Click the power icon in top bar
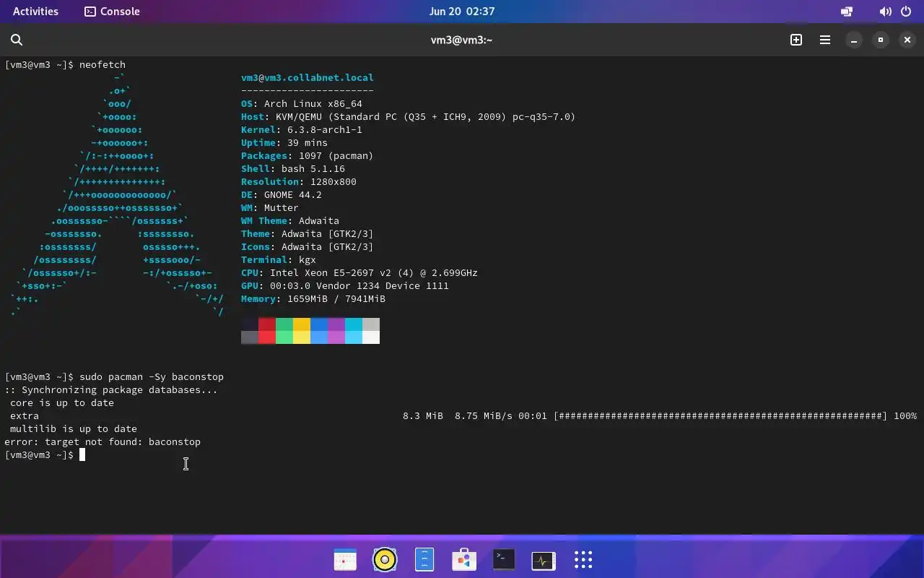Image resolution: width=924 pixels, height=578 pixels. coord(905,12)
